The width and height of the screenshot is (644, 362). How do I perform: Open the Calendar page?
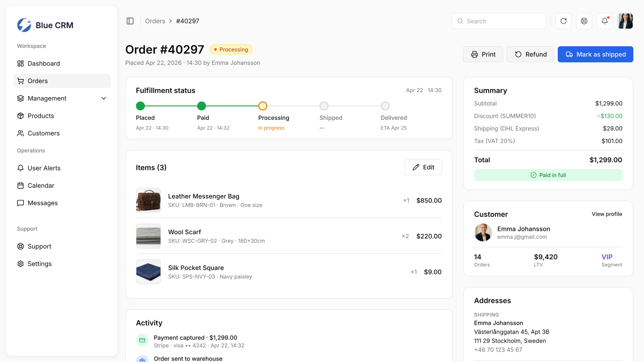pyautogui.click(x=62, y=186)
